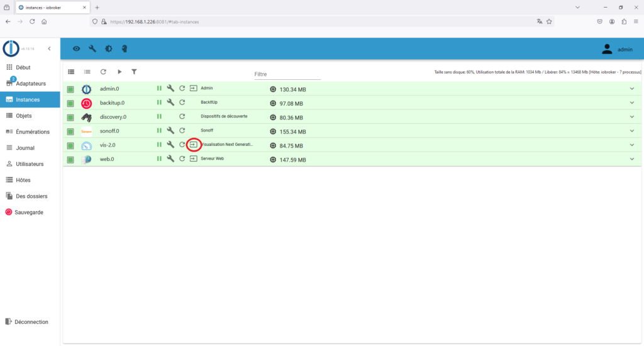Restart the vis-2.0 instance
This screenshot has width=644, height=346.
click(182, 145)
